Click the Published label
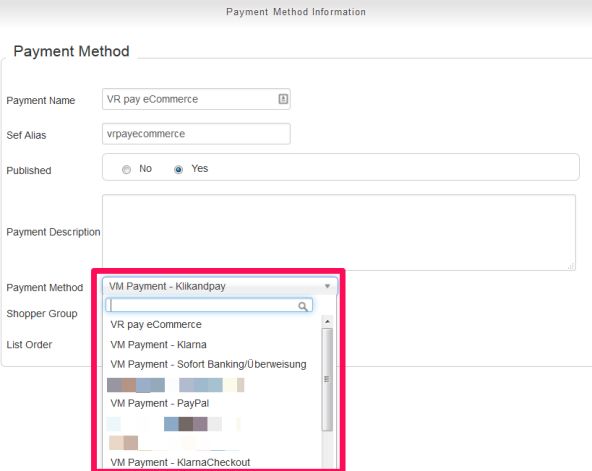 29,171
